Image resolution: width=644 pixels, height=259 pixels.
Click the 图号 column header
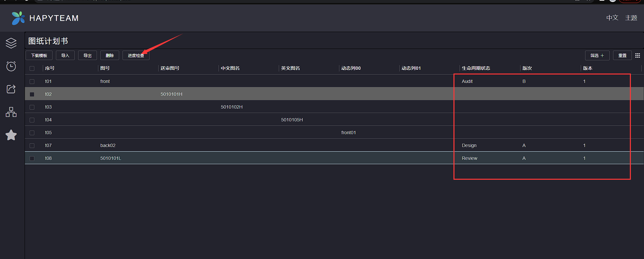[x=105, y=68]
